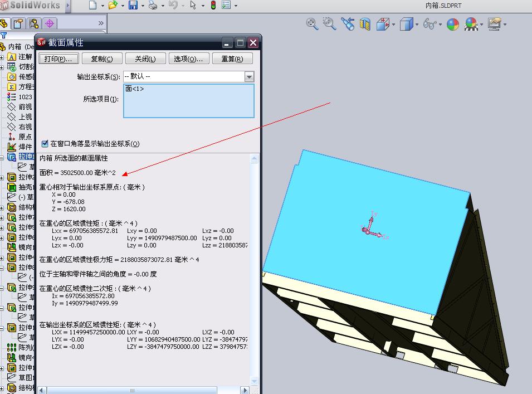
Task: Open the PropertyManager tab
Action: coord(18,23)
